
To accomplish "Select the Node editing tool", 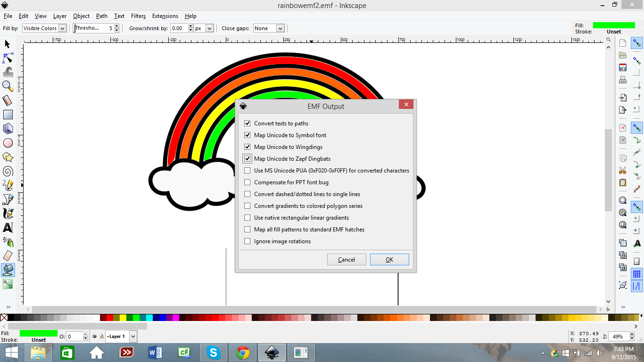I will pos(8,58).
